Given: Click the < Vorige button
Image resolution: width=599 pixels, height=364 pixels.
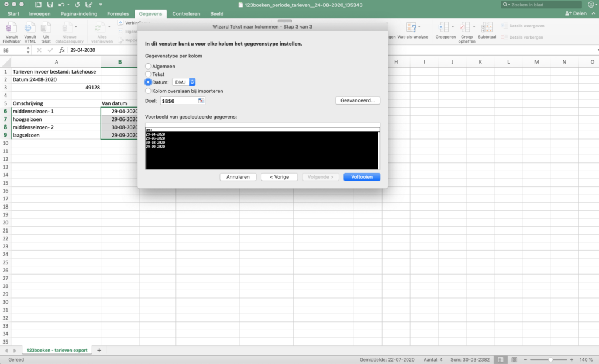Looking at the screenshot, I should coord(279,176).
